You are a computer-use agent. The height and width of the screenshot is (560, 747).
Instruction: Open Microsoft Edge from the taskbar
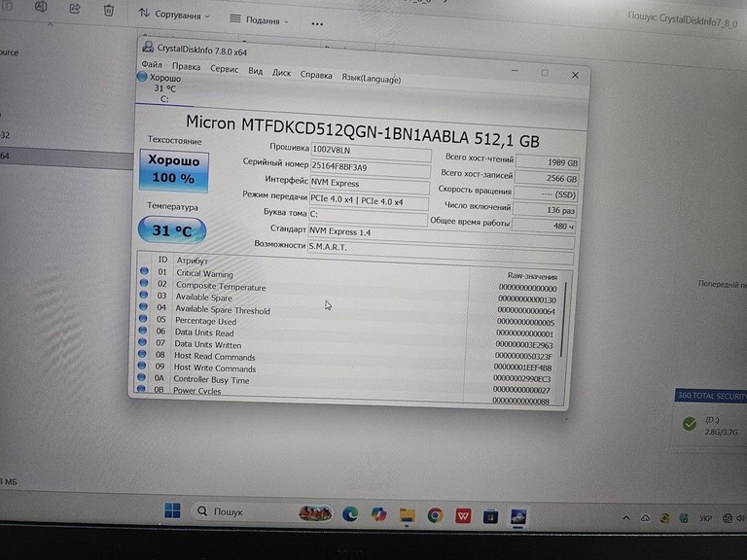[350, 513]
